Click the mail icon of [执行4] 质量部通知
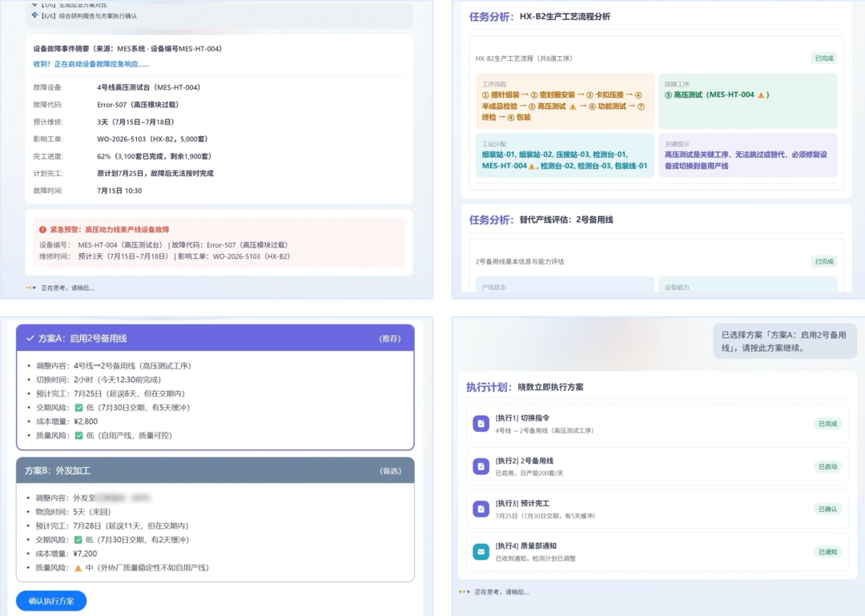Screen dimensions: 865x616 click(x=481, y=551)
